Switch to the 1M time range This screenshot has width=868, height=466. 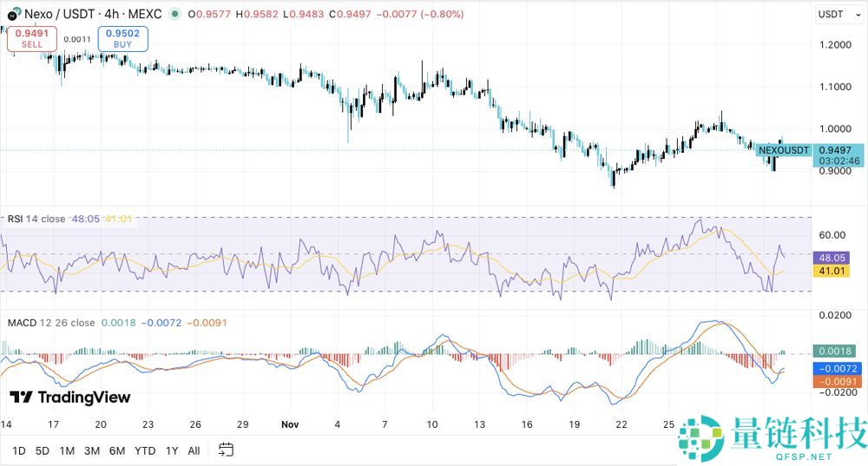point(67,450)
